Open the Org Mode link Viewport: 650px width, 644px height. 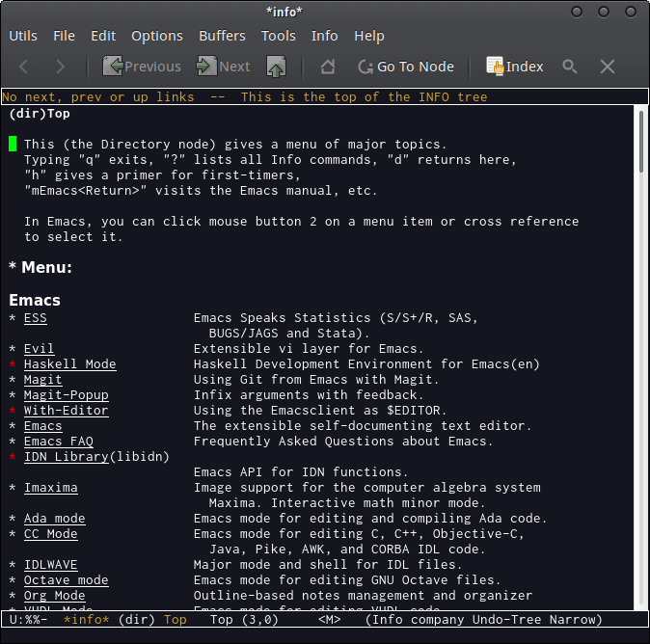55,596
